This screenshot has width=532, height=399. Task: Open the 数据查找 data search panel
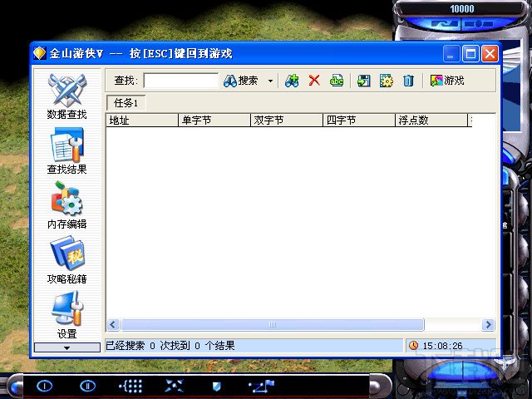click(66, 96)
